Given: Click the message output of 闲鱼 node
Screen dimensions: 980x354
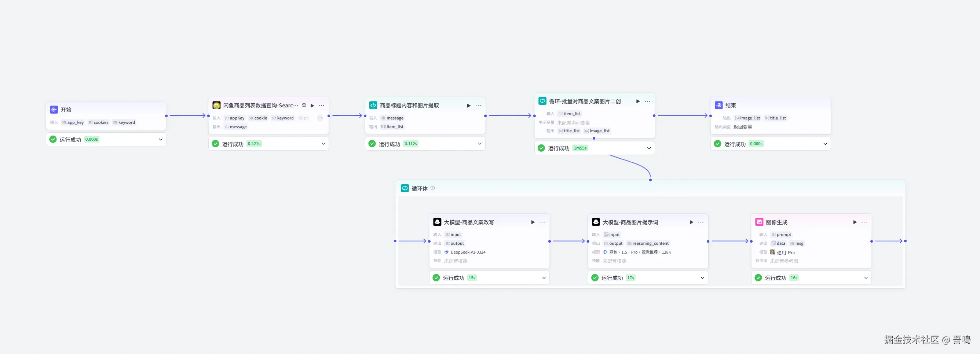Looking at the screenshot, I should (x=235, y=127).
